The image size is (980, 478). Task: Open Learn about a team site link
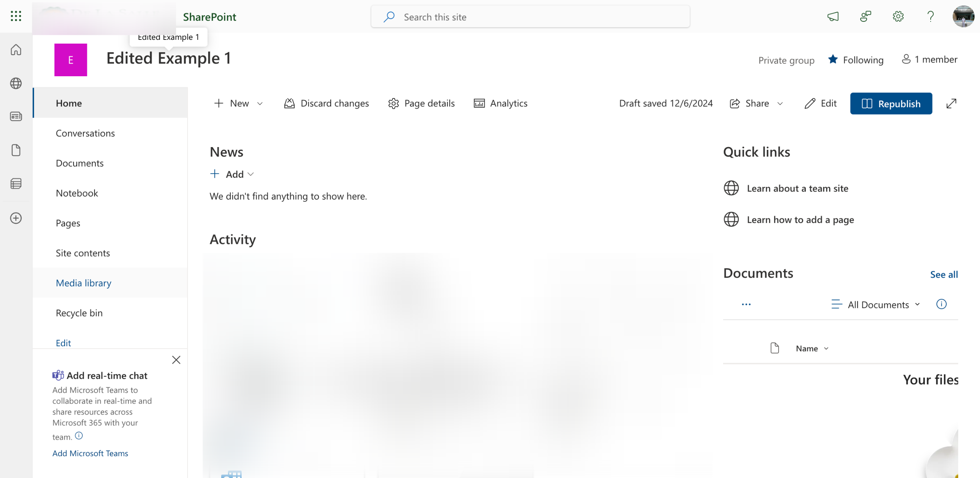click(x=797, y=188)
